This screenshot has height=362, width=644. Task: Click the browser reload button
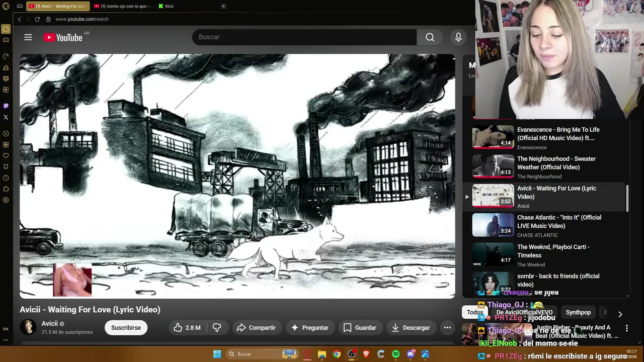(x=37, y=19)
